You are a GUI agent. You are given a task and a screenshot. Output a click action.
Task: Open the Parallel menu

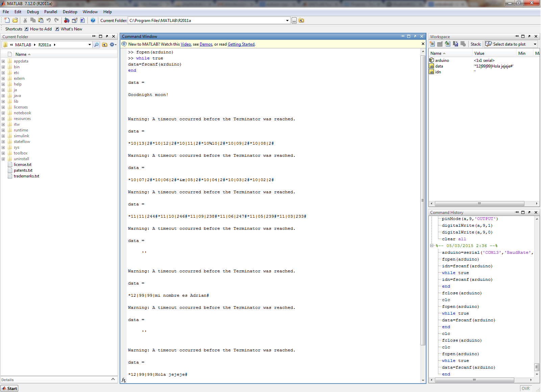pos(51,12)
